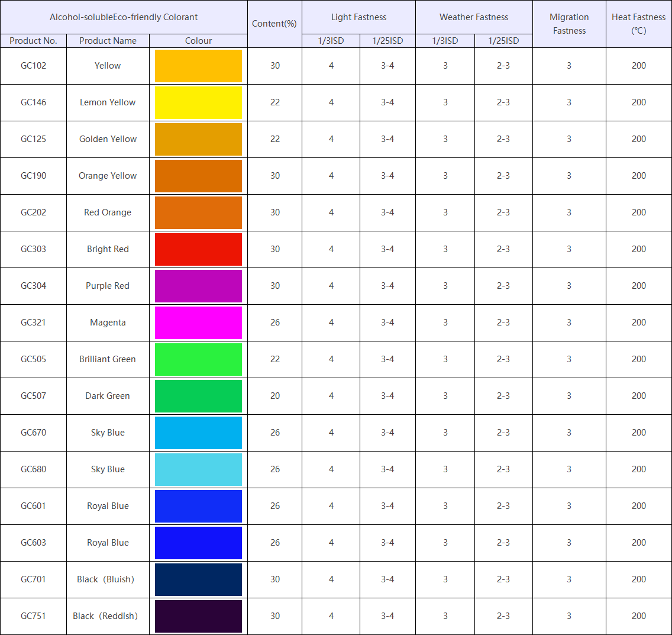This screenshot has width=672, height=635.
Task: Select product number GC603
Action: point(33,543)
